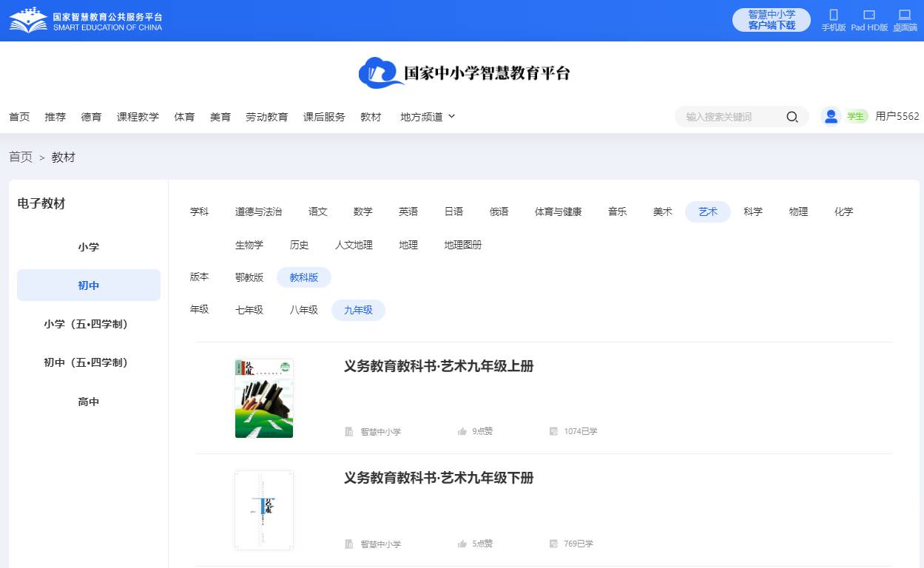Viewport: 924px width, 568px height.
Task: Click the 1074已学 study count icon
Action: (553, 431)
